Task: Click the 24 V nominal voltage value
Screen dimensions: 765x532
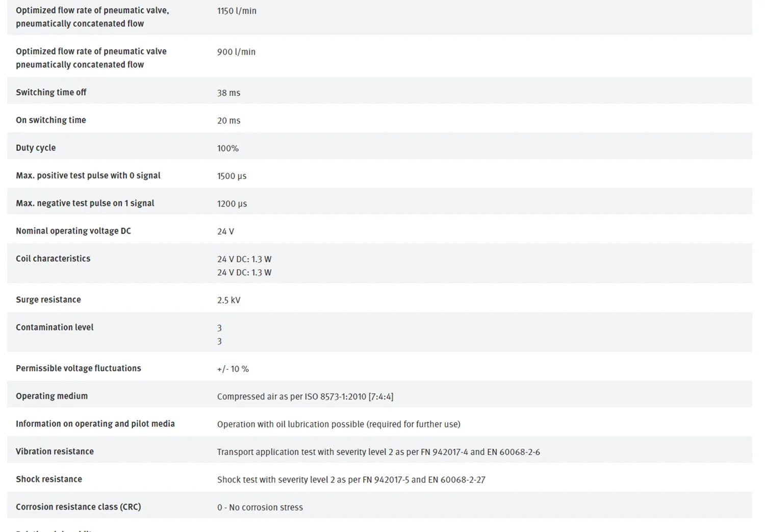Action: click(x=225, y=232)
